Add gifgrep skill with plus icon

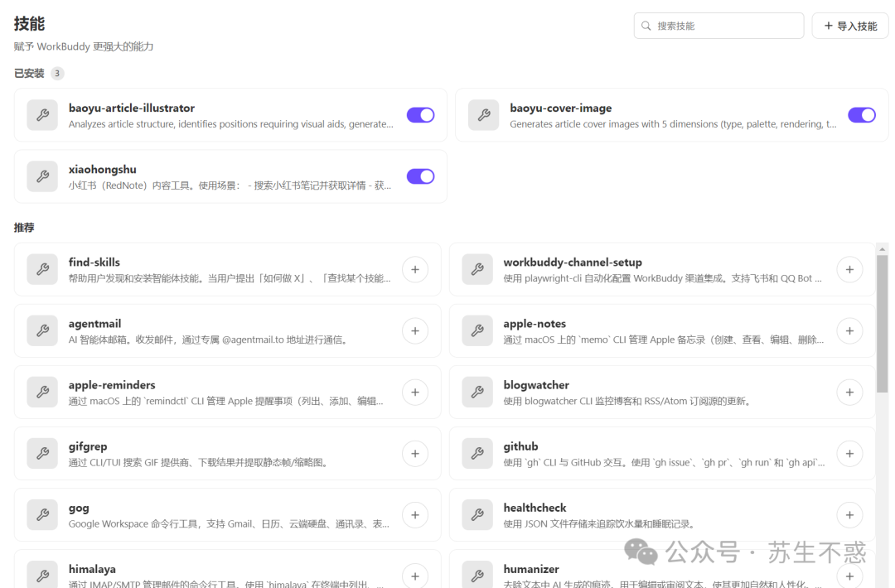click(415, 453)
